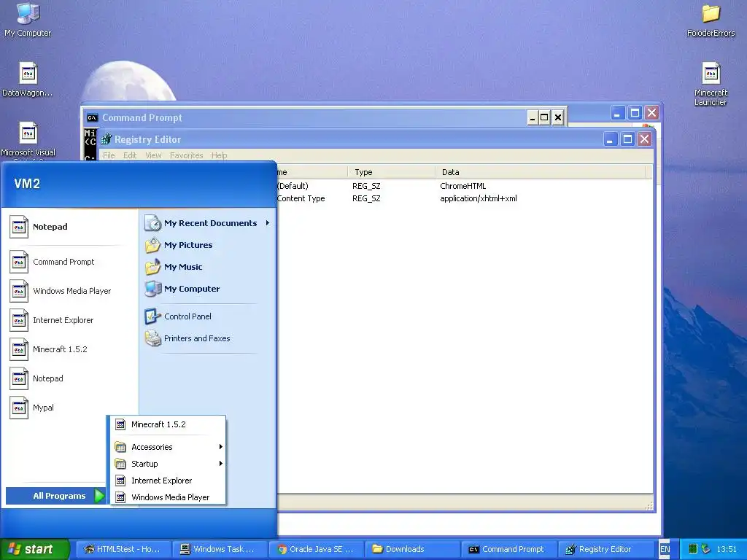Open the non-bold Notepad entry in Start menu

click(47, 378)
